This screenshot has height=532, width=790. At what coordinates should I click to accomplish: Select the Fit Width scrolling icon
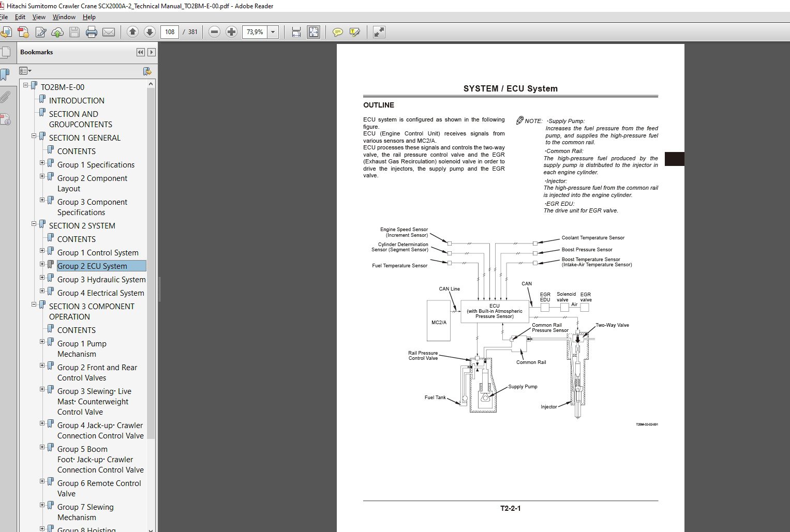[x=296, y=32]
